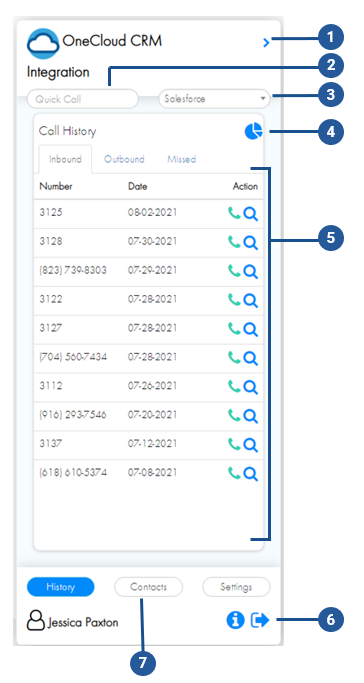Select the date 07-29-2021
This screenshot has width=364, height=683.
(152, 270)
